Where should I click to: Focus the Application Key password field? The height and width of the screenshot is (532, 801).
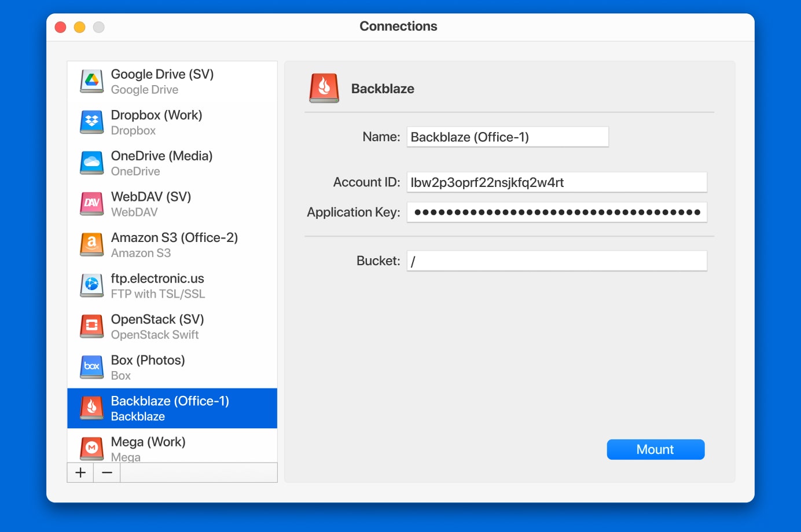point(557,212)
